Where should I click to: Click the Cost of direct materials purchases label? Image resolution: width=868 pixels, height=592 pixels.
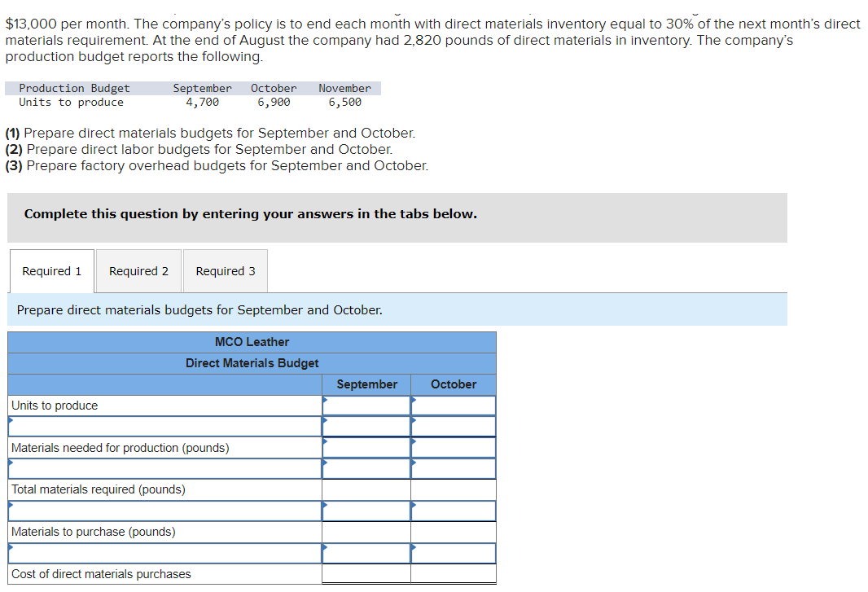click(x=101, y=574)
